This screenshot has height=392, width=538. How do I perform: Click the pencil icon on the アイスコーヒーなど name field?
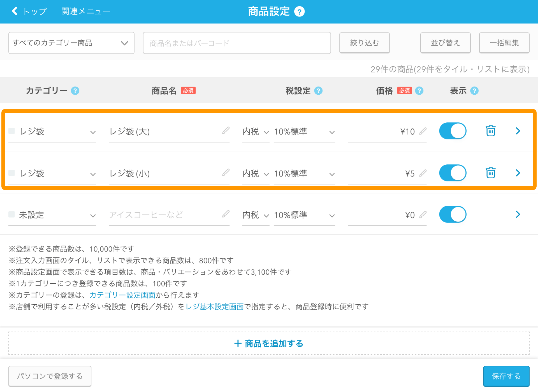(x=226, y=214)
